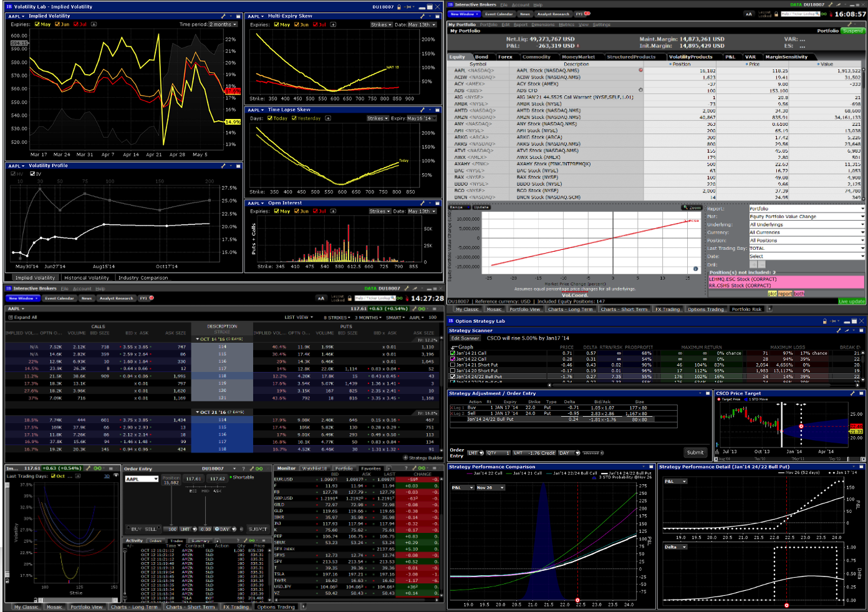Image resolution: width=868 pixels, height=612 pixels.
Task: Add an expiry in Multi-Expiry Skew panel
Action: tap(333, 24)
